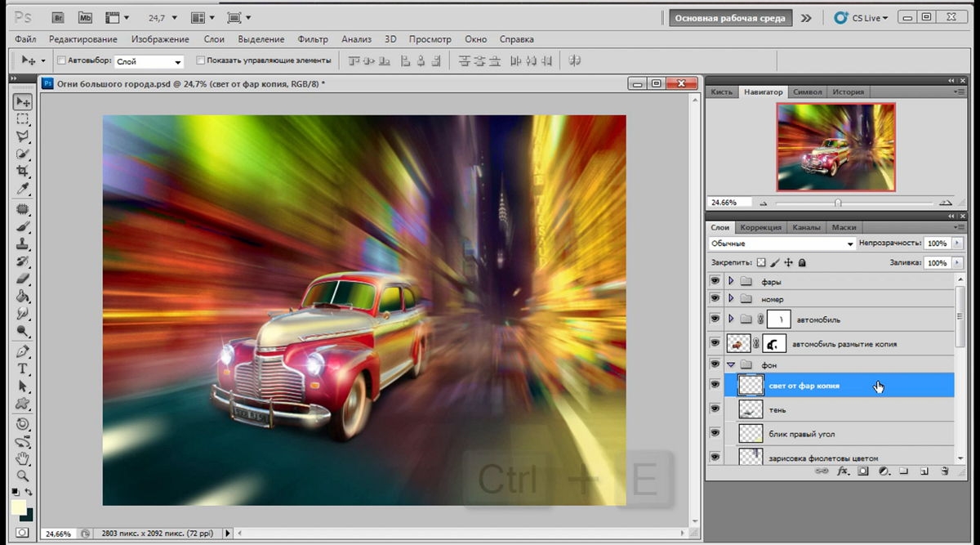
Task: Select the Eyedropper tool
Action: tap(23, 188)
